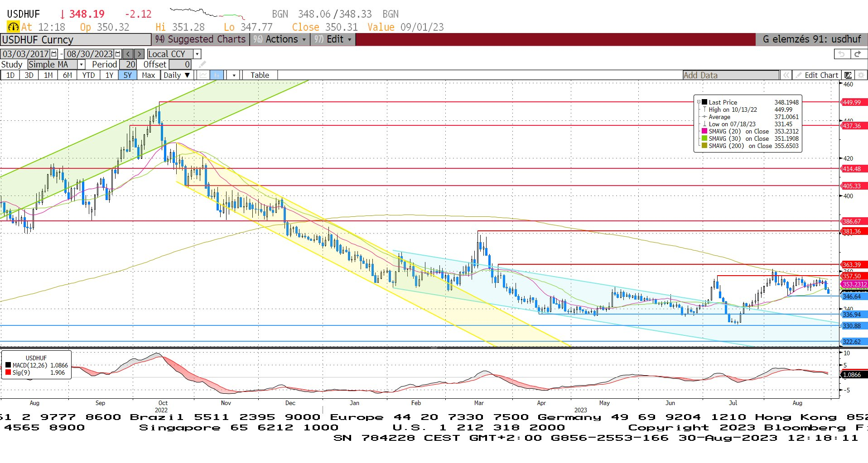The width and height of the screenshot is (868, 463).
Task: Open the Edit dropdown menu
Action: [333, 39]
